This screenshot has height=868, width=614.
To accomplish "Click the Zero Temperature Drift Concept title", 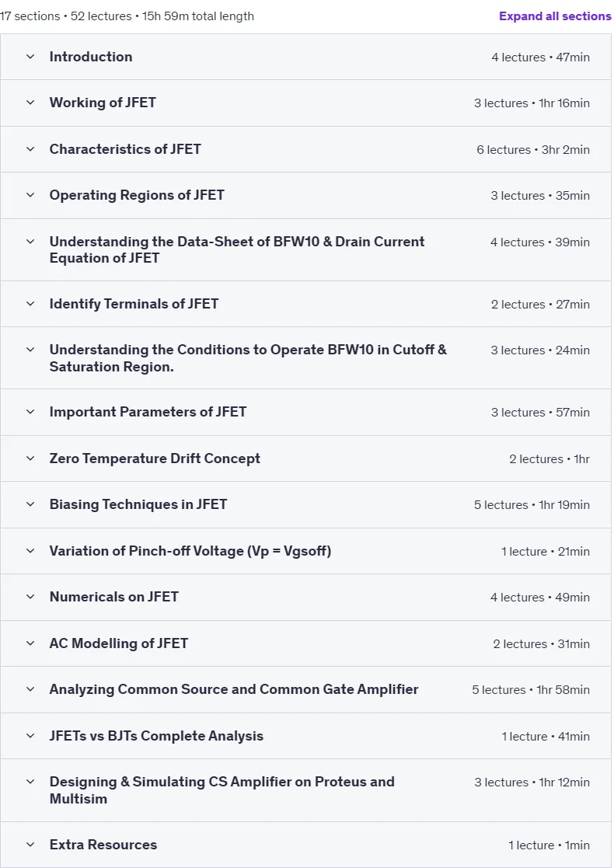I will 155,458.
